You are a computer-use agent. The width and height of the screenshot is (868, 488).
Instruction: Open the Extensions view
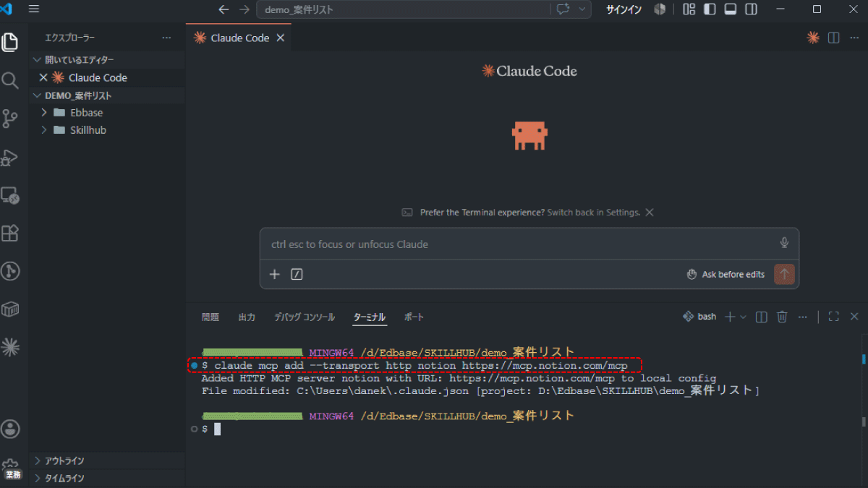10,234
